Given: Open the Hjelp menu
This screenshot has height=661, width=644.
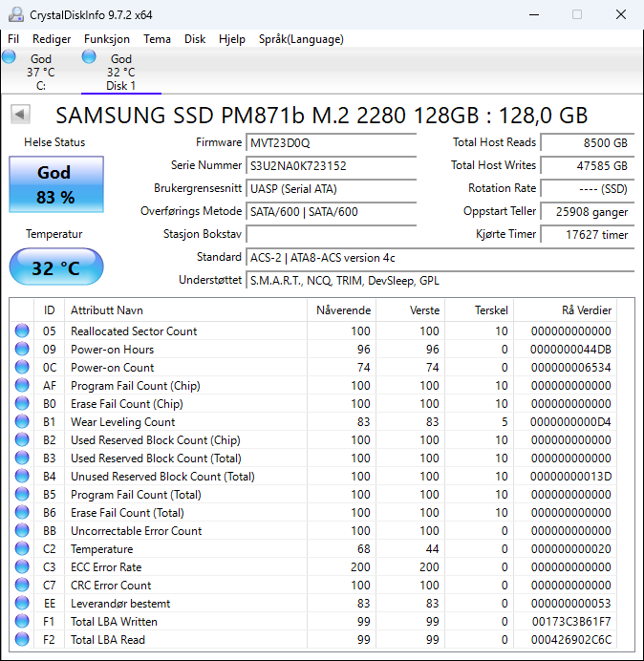Looking at the screenshot, I should click(232, 39).
